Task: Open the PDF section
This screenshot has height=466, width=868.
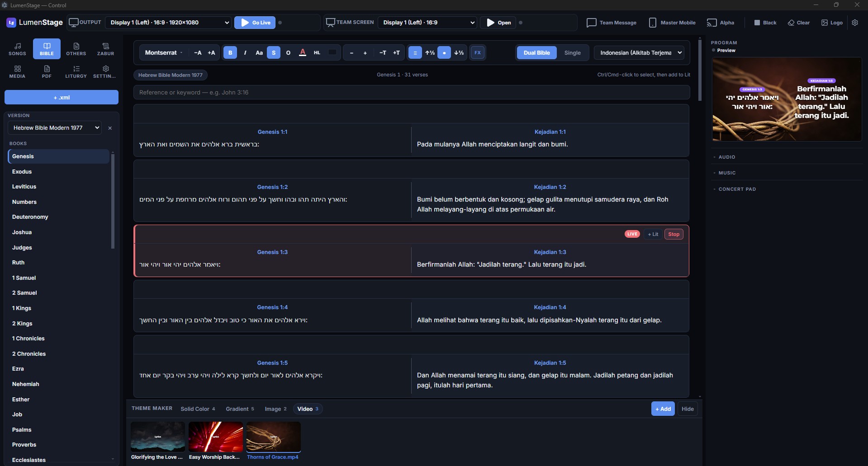Action: pyautogui.click(x=47, y=71)
